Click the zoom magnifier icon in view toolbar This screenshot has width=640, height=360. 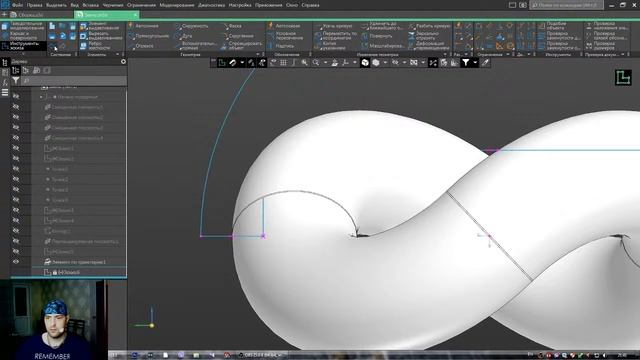pos(316,62)
